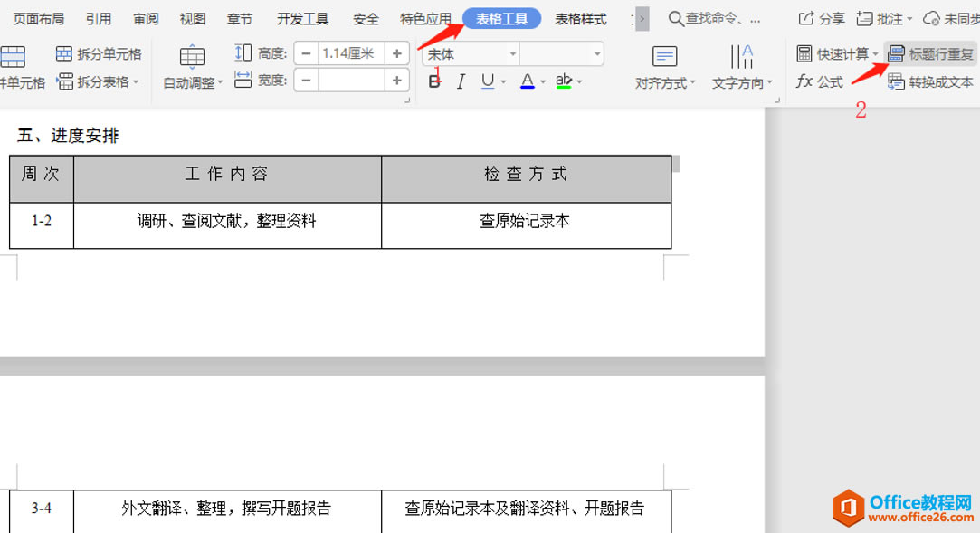Image resolution: width=980 pixels, height=533 pixels.
Task: Click the heading 五、进度安排
Action: (x=68, y=136)
